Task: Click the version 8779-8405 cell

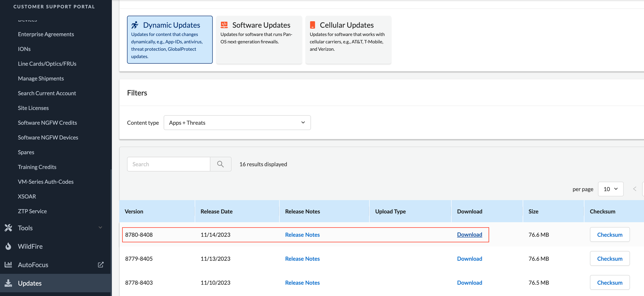Action: point(139,259)
